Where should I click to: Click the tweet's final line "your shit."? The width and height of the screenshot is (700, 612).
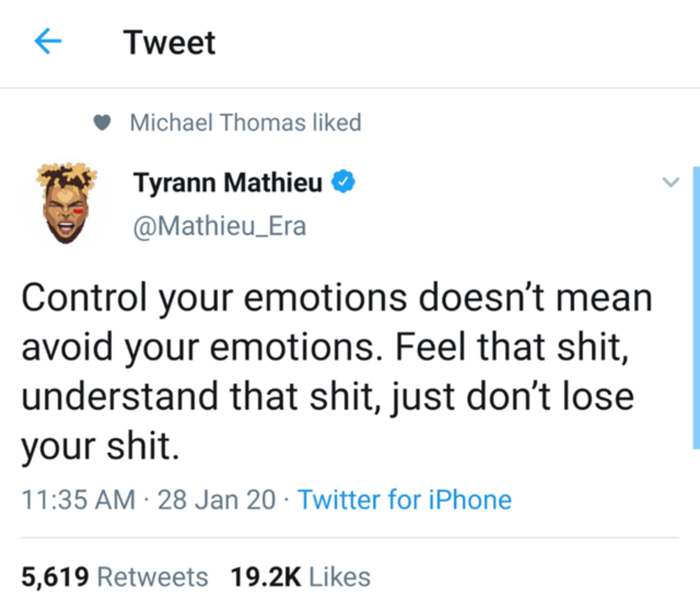(x=100, y=446)
